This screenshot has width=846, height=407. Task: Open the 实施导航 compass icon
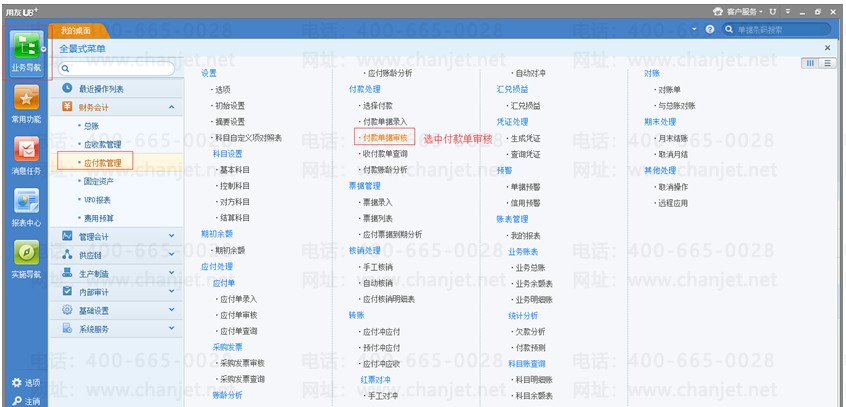click(x=26, y=253)
